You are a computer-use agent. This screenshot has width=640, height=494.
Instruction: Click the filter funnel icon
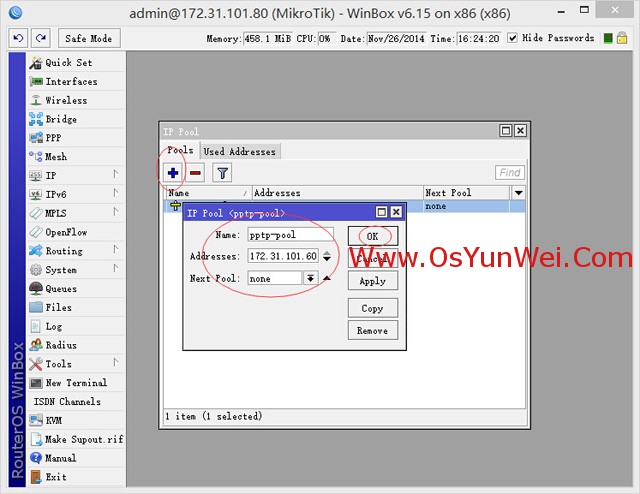pos(222,173)
